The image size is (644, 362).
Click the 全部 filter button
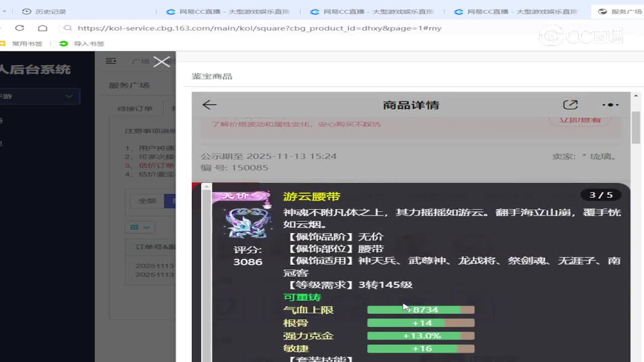[x=147, y=201]
